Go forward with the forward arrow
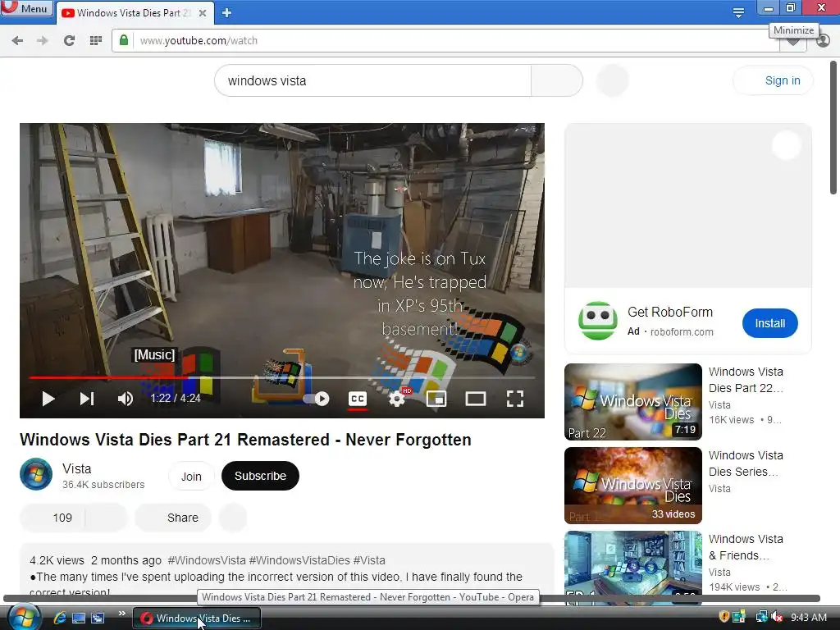The width and height of the screenshot is (840, 630). point(43,41)
